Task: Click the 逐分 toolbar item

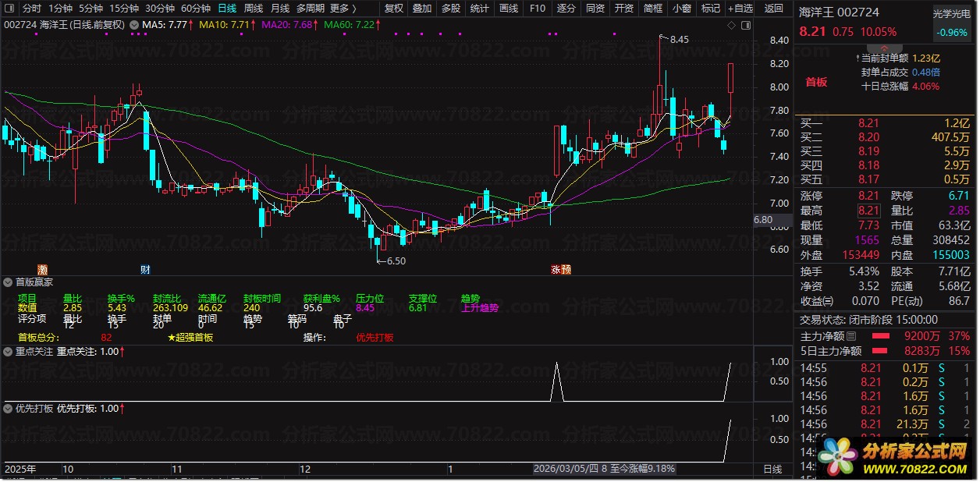Action: [566, 9]
